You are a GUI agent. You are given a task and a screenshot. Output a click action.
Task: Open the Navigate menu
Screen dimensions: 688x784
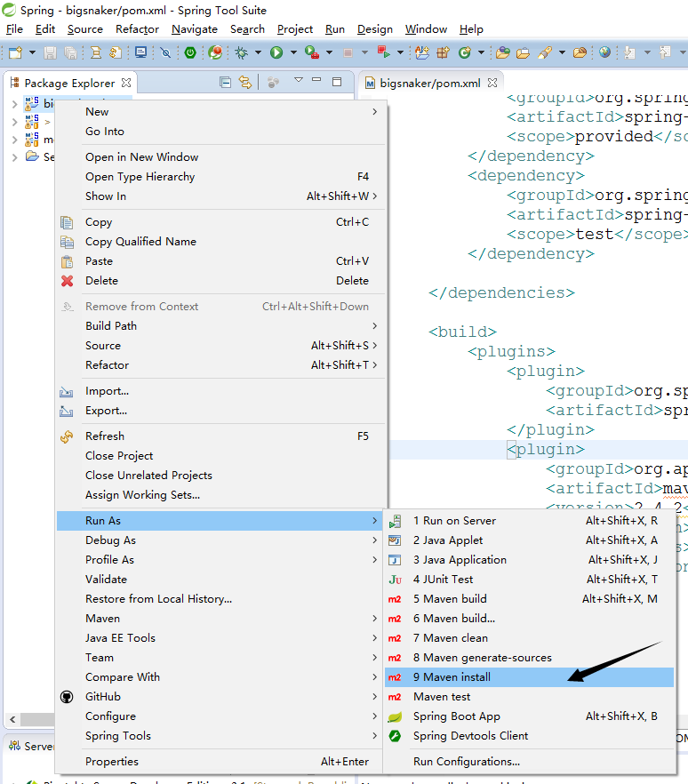point(195,29)
